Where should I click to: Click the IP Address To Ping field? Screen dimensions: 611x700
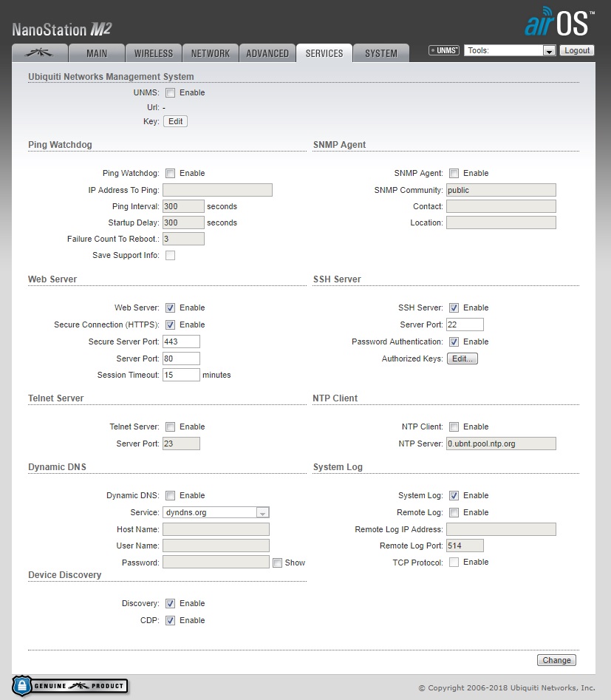click(x=217, y=190)
